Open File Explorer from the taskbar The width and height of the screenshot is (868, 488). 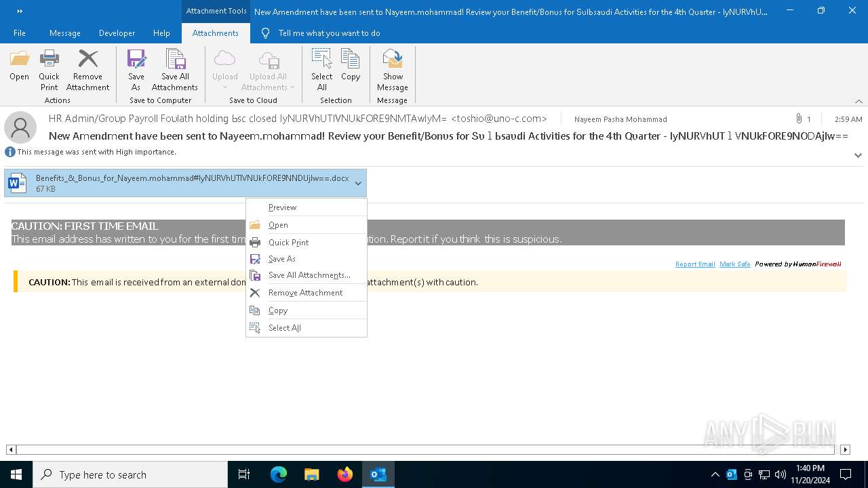(311, 474)
